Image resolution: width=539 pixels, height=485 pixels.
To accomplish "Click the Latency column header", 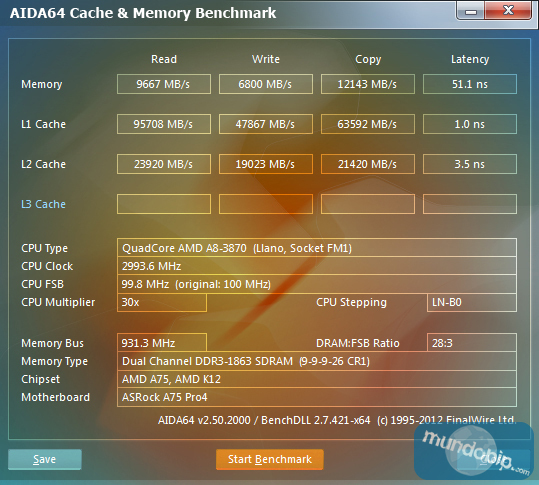I will pos(470,59).
